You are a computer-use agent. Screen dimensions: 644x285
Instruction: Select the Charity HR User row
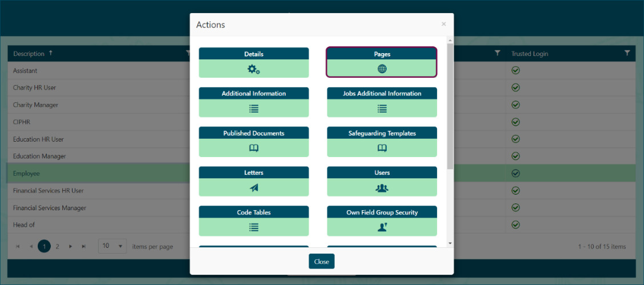click(322, 88)
